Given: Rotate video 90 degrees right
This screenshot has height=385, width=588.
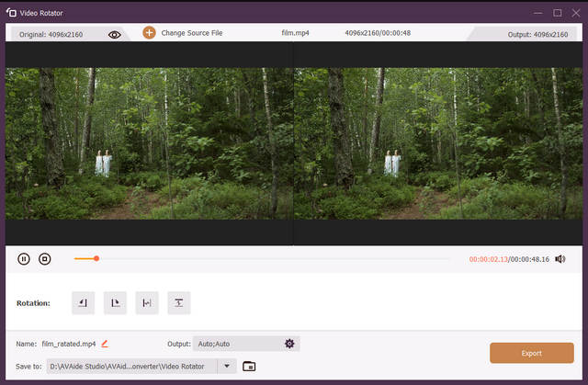Looking at the screenshot, I should (115, 302).
